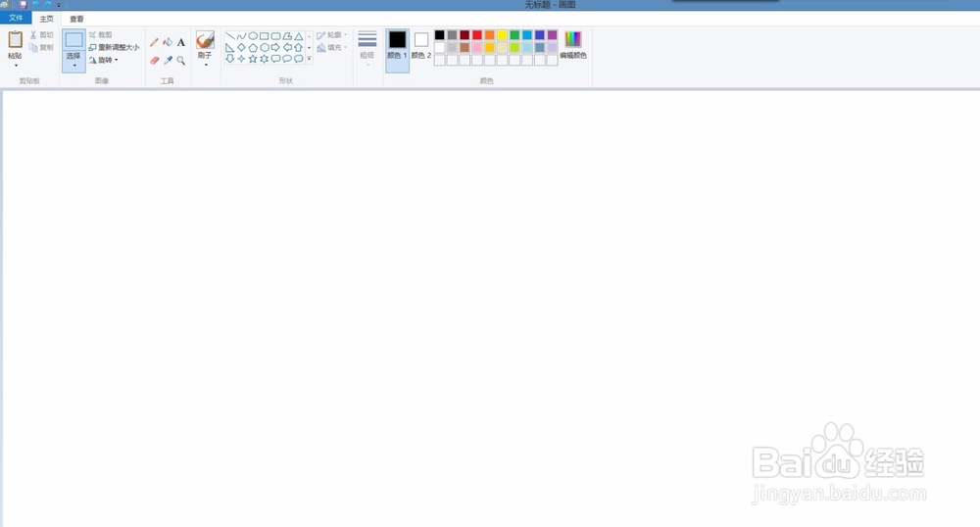Pick the curve shape

coord(241,36)
